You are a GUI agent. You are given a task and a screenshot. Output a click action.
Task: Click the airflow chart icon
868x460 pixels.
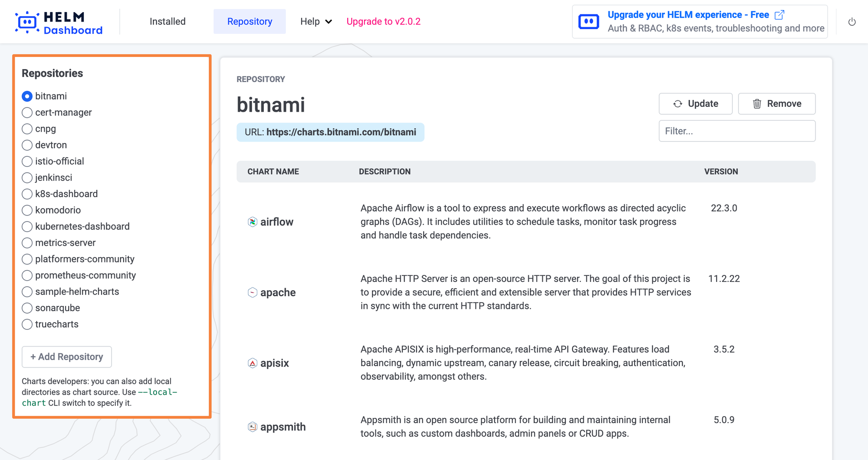click(253, 222)
